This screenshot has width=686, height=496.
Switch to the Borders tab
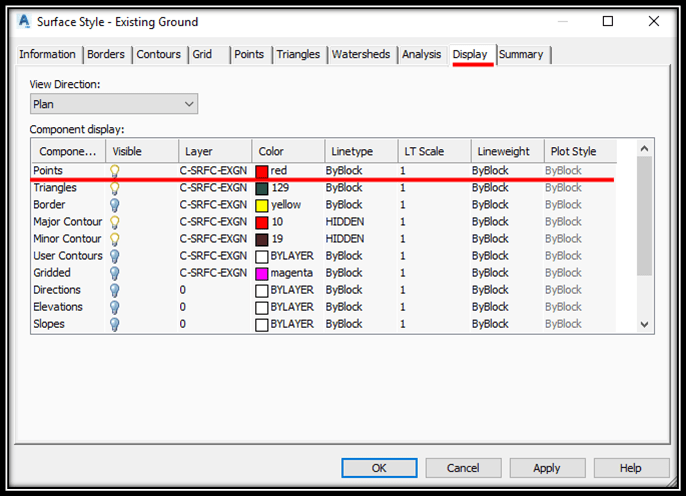(106, 54)
